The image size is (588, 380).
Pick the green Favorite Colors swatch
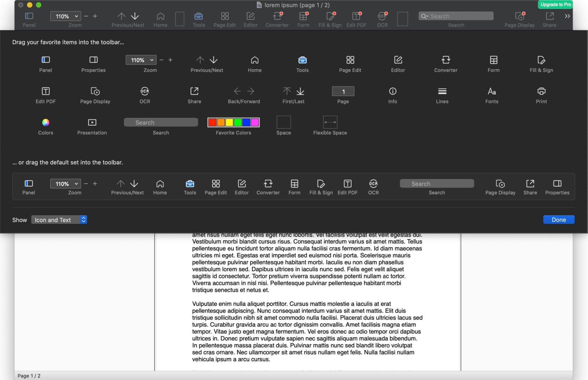coord(238,122)
